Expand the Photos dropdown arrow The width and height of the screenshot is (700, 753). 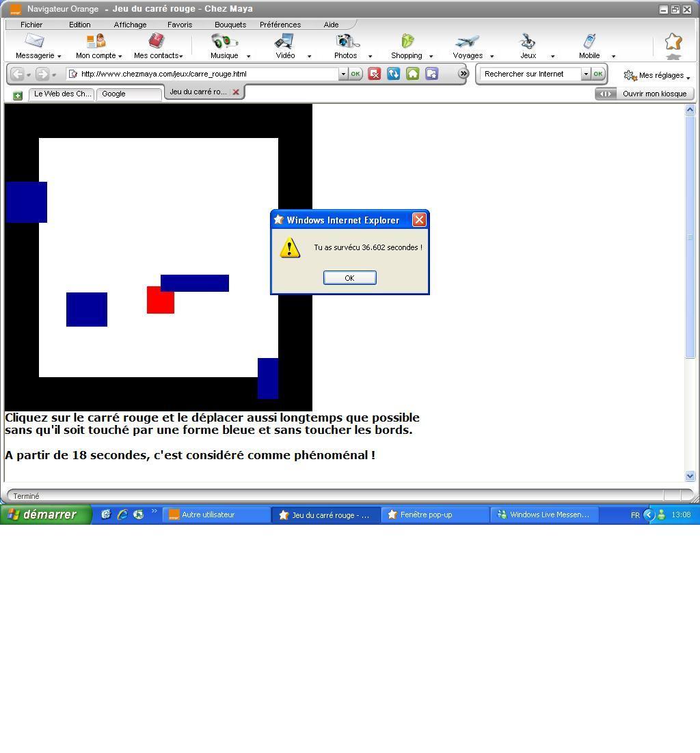pos(370,56)
